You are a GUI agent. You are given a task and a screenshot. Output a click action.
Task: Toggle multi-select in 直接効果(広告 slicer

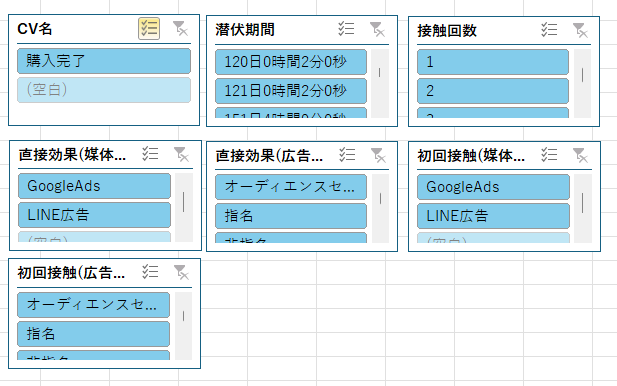tap(347, 155)
